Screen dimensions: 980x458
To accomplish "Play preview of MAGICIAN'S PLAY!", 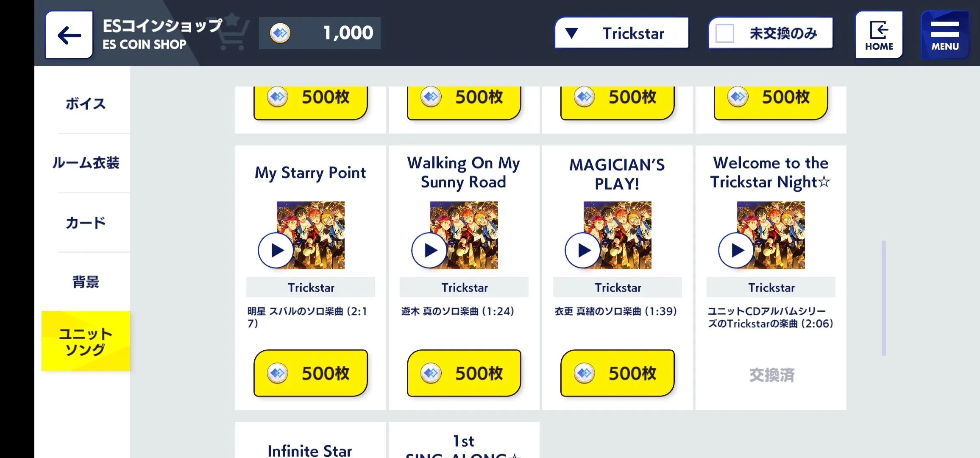I will tap(583, 250).
